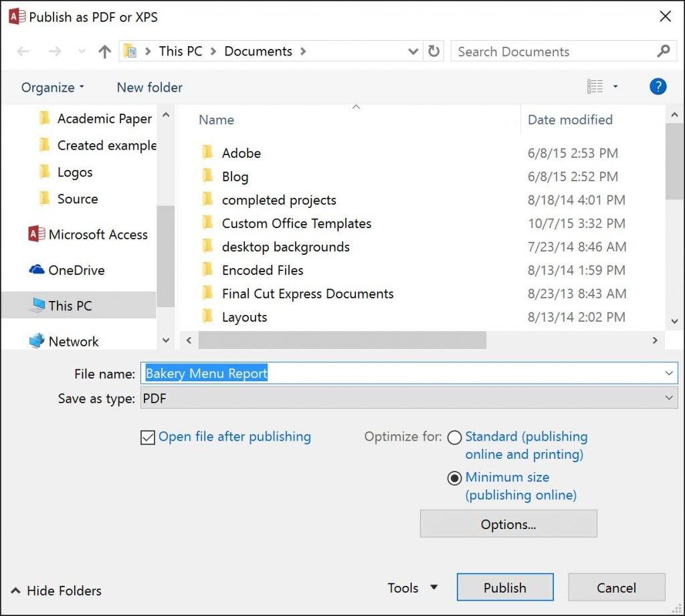Open the Options dialog
The height and width of the screenshot is (616, 685).
coord(508,524)
